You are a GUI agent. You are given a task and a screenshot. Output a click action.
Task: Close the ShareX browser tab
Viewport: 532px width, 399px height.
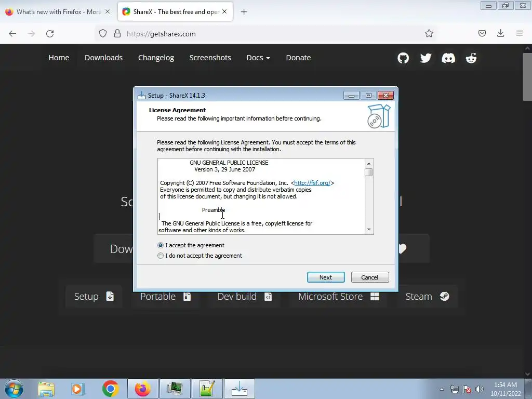click(224, 11)
